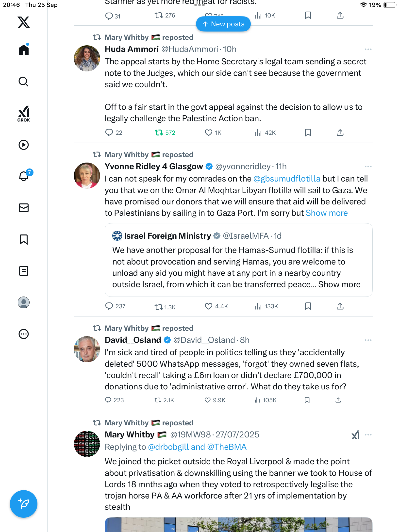Expand the sidebar More menu
This screenshot has height=532, width=399.
[x=24, y=334]
